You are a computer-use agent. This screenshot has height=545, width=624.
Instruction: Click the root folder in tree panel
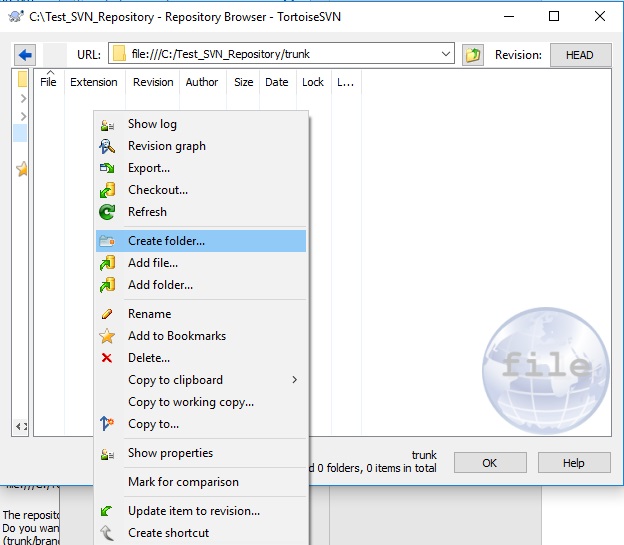pos(23,79)
